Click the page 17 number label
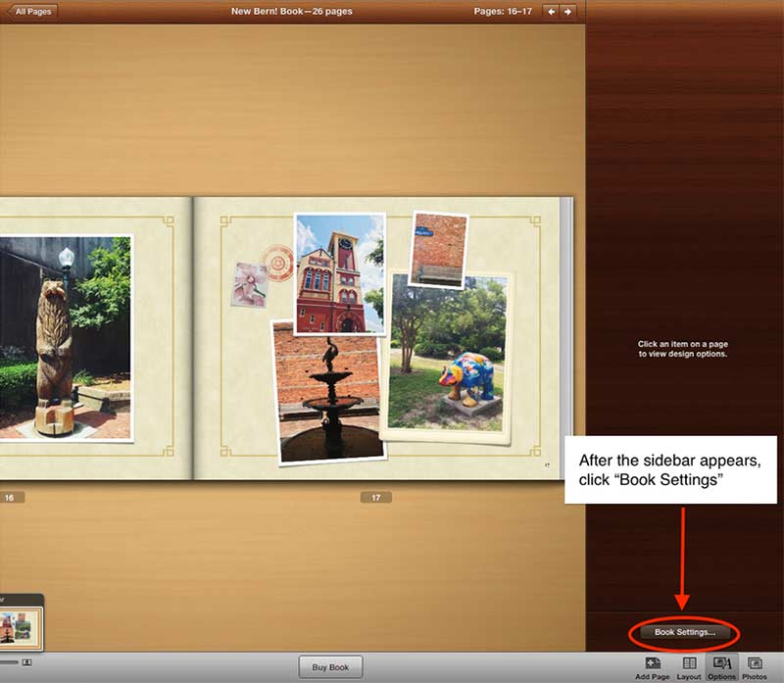 click(x=375, y=498)
